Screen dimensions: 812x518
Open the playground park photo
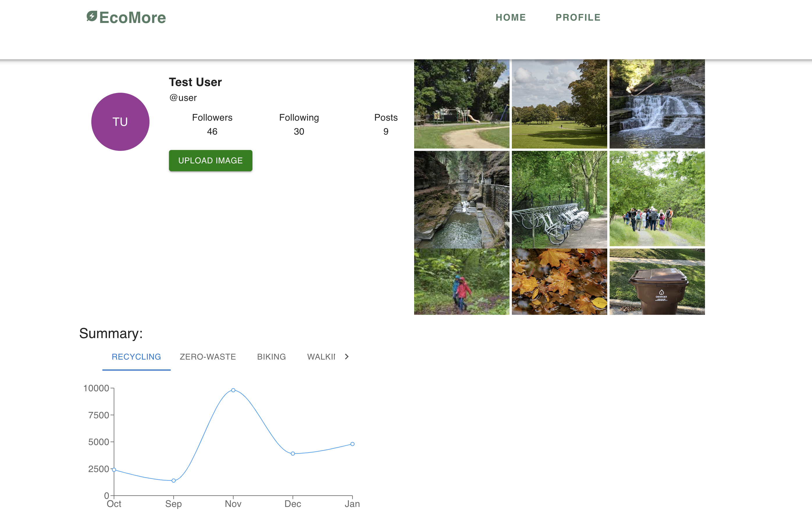point(461,104)
